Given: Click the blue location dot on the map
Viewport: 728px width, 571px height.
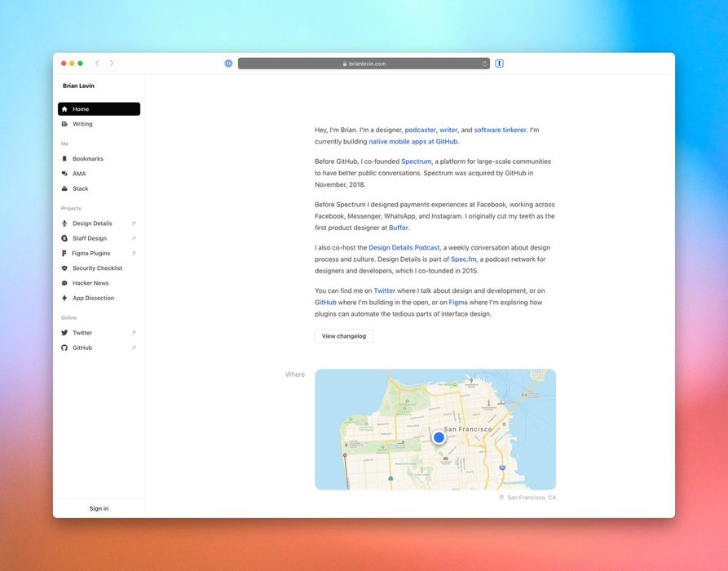Looking at the screenshot, I should [439, 438].
